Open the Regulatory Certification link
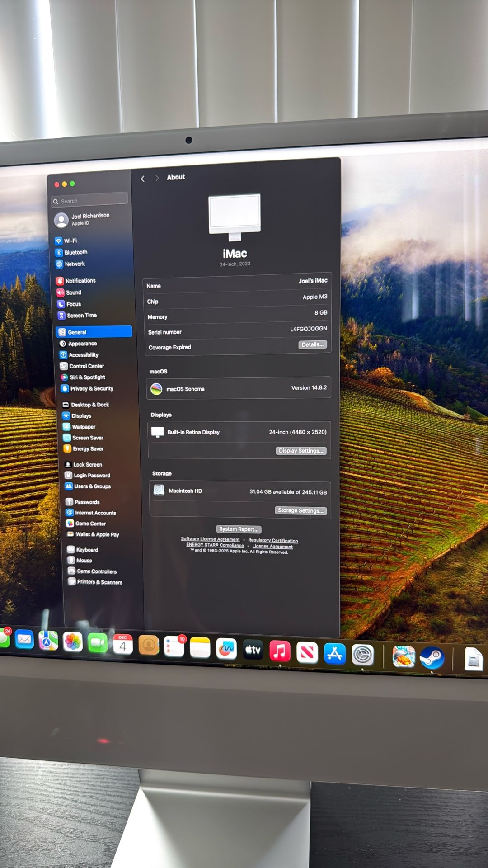The image size is (488, 868). (x=273, y=540)
